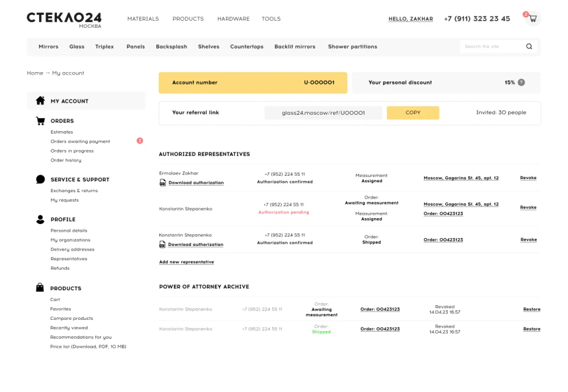Click the Invited: 30 people text
This screenshot has width=568, height=392.
point(501,112)
